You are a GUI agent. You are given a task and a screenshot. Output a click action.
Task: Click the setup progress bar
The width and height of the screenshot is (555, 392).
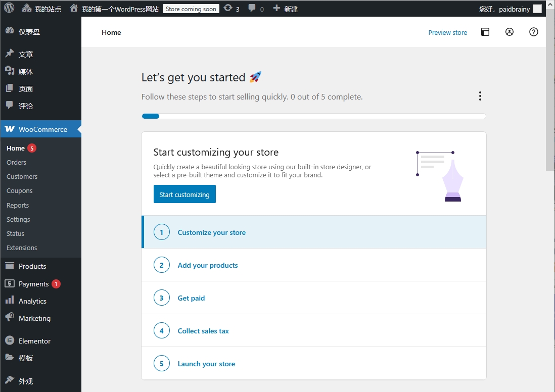[x=314, y=116]
